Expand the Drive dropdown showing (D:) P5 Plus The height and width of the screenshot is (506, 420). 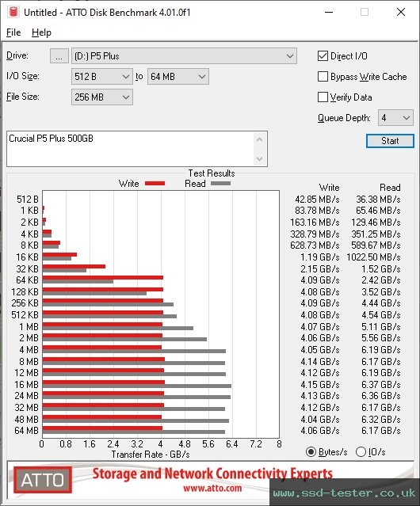coord(184,56)
